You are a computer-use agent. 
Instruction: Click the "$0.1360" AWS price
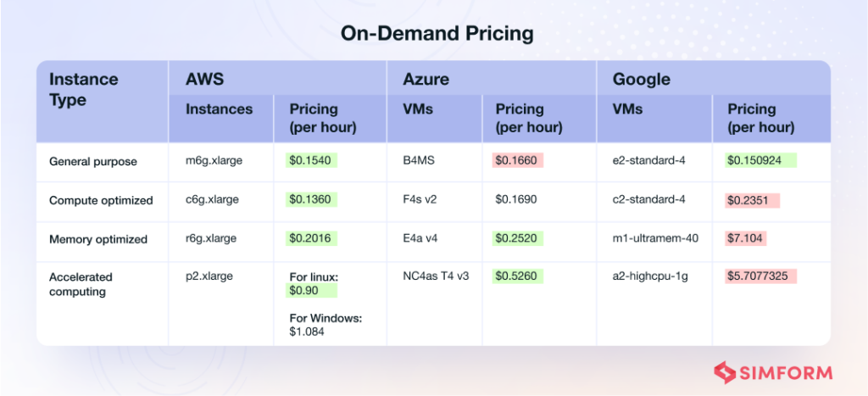(312, 199)
